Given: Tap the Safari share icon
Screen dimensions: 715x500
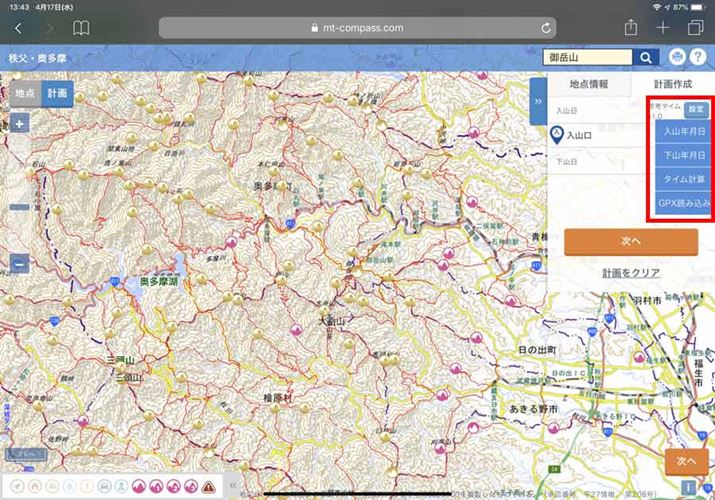Looking at the screenshot, I should [630, 28].
